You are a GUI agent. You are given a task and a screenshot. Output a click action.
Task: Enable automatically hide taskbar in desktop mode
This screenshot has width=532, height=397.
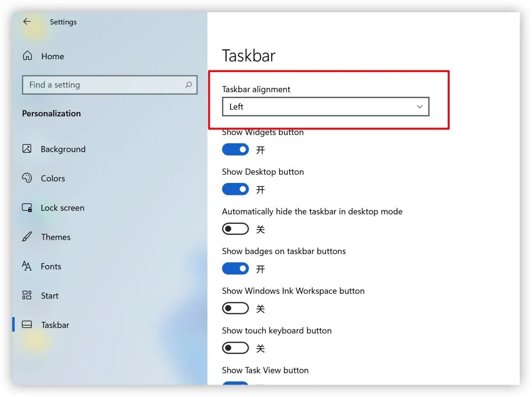tap(235, 228)
